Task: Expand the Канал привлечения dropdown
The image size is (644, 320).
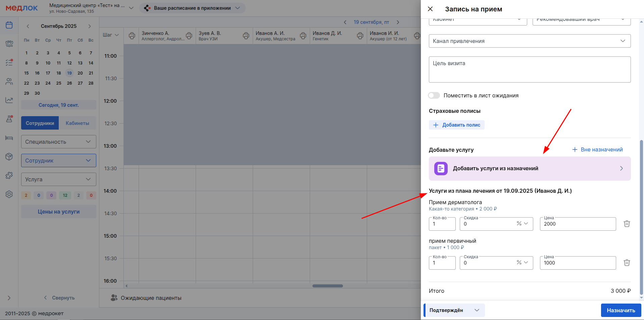Action: point(530,41)
